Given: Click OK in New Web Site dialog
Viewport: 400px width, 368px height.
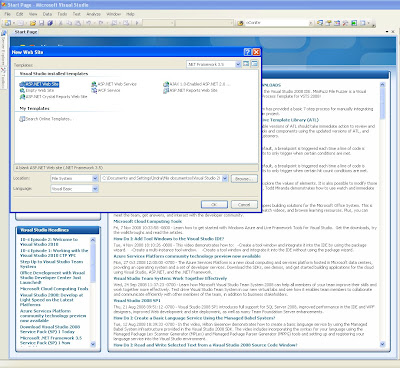Looking at the screenshot, I should coord(214,204).
